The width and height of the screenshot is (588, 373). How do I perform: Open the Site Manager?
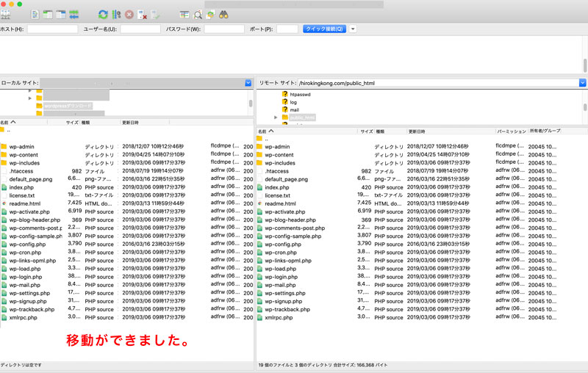(x=6, y=15)
